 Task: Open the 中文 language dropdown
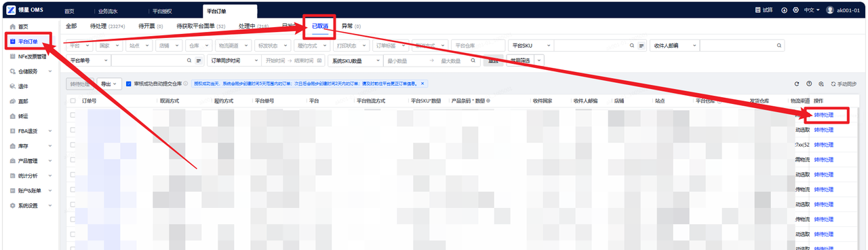point(811,10)
